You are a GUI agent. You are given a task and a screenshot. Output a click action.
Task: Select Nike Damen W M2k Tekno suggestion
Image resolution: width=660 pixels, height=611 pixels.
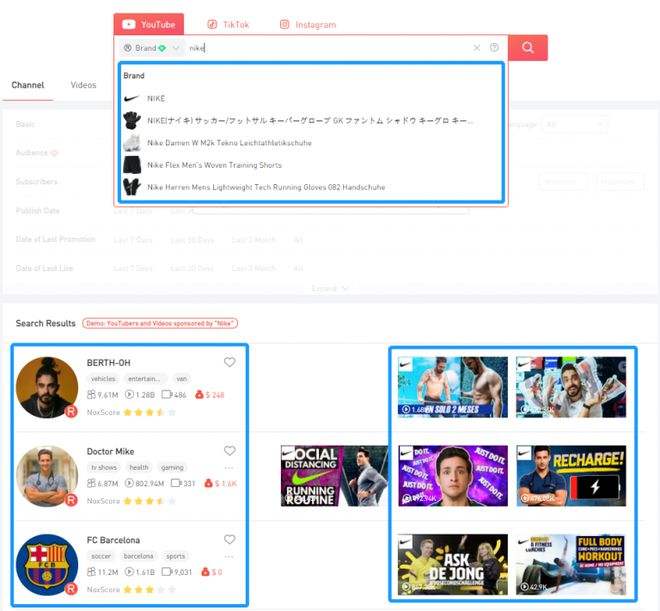coord(311,143)
